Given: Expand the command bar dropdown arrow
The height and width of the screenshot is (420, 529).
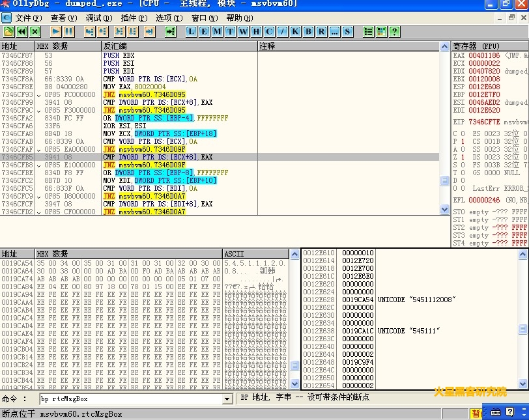Looking at the screenshot, I should [x=227, y=399].
